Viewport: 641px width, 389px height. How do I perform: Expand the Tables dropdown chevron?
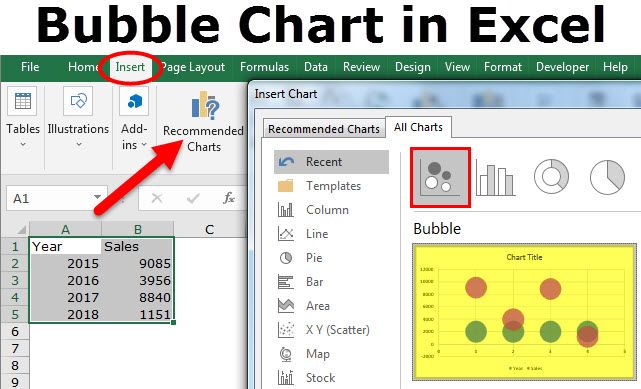point(23,144)
